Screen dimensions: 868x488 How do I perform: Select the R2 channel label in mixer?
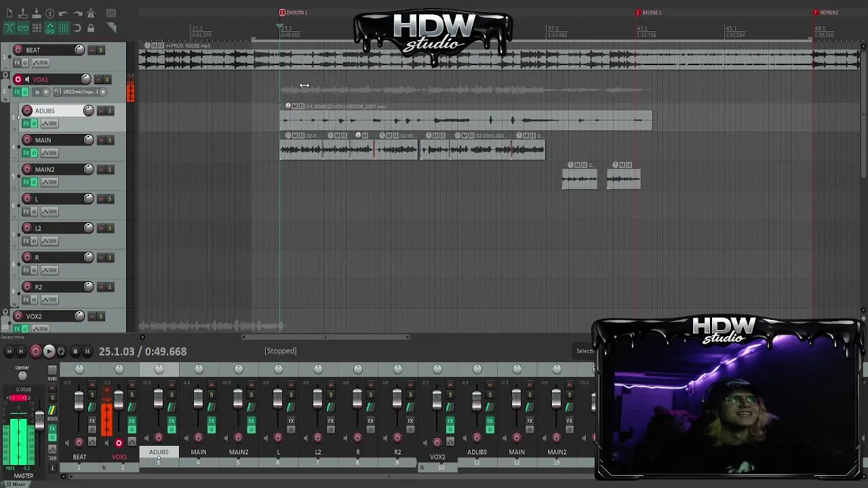(x=397, y=452)
